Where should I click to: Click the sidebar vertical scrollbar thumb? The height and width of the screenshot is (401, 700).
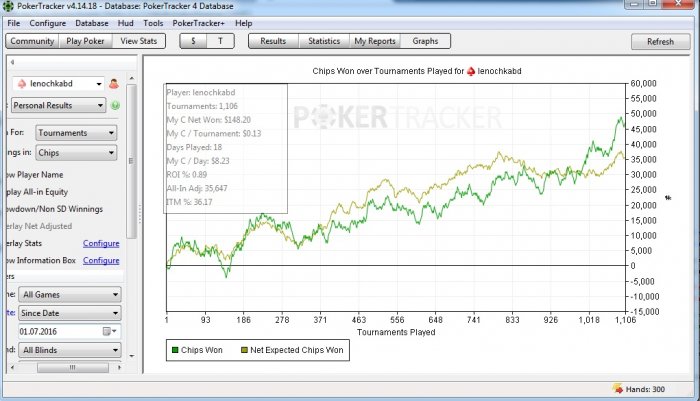(x=131, y=161)
